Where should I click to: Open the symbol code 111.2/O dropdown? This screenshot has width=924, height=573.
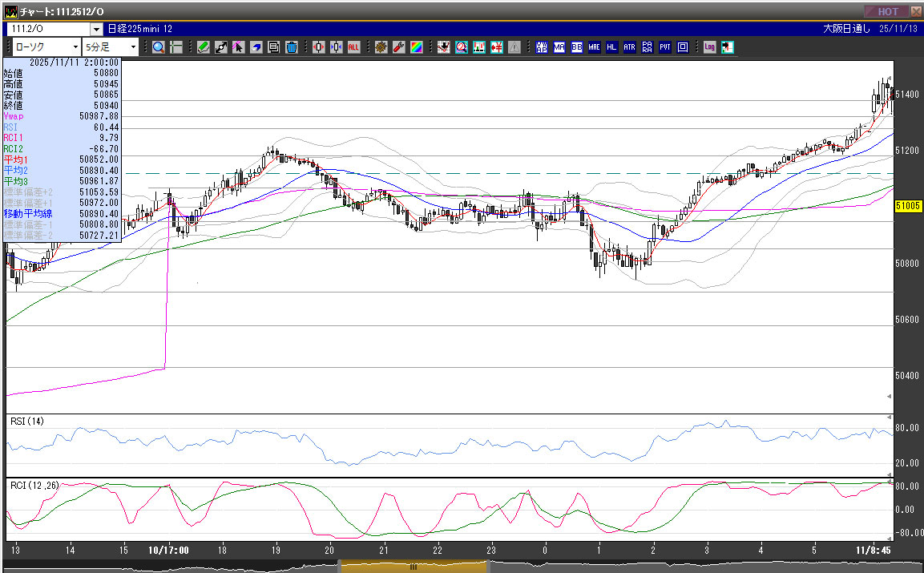96,30
